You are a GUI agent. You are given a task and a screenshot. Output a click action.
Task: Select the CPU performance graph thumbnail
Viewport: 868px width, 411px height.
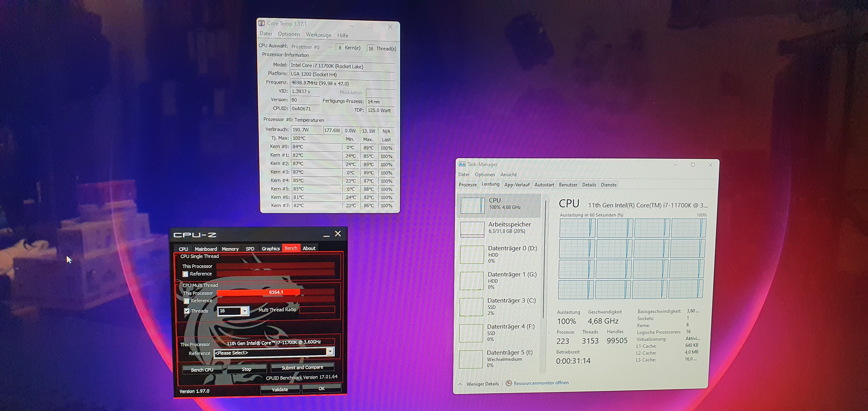pyautogui.click(x=473, y=205)
